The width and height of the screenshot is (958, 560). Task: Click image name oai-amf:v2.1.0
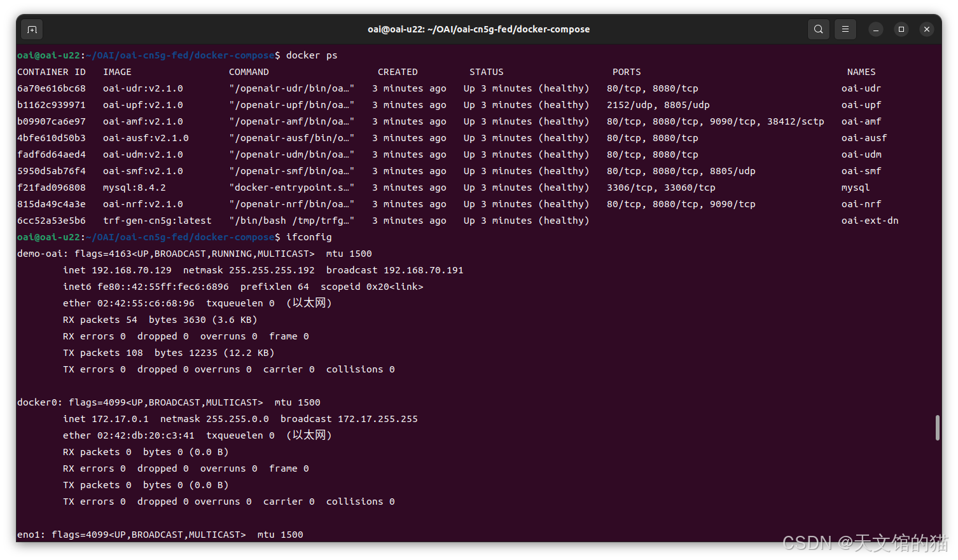(143, 121)
